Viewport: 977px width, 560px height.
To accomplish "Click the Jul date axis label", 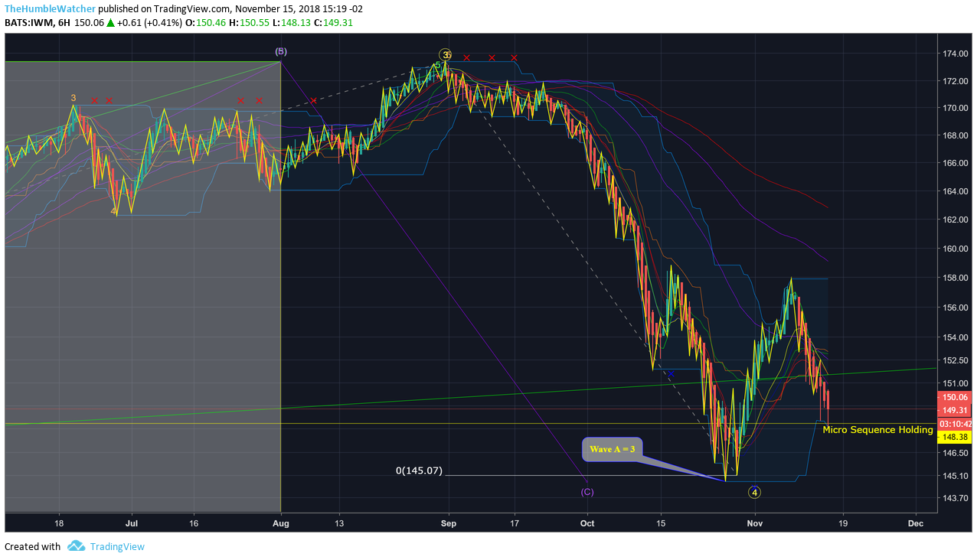I will 131,524.
